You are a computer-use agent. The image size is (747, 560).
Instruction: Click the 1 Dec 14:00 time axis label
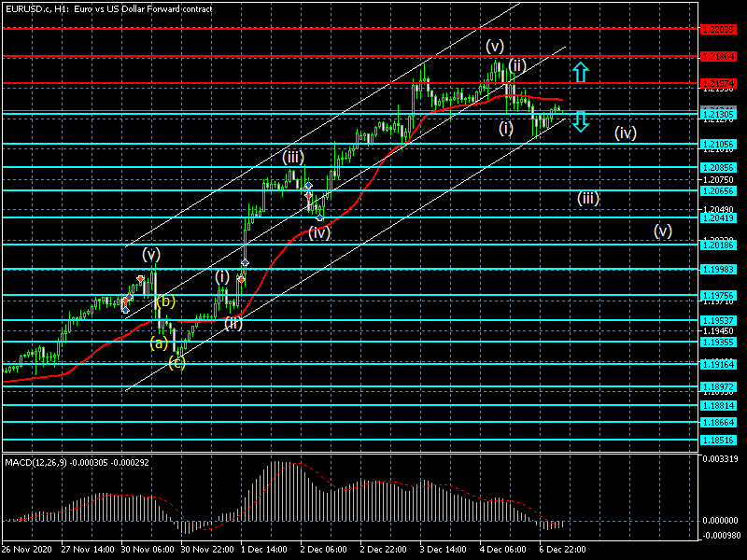263,550
